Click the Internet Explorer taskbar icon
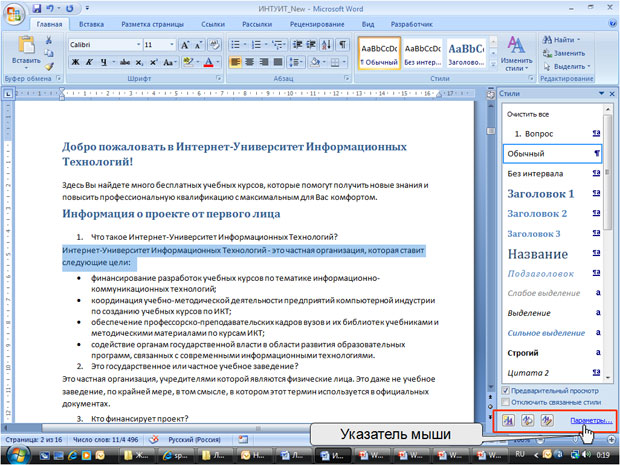This screenshot has height=465, width=620. click(72, 456)
